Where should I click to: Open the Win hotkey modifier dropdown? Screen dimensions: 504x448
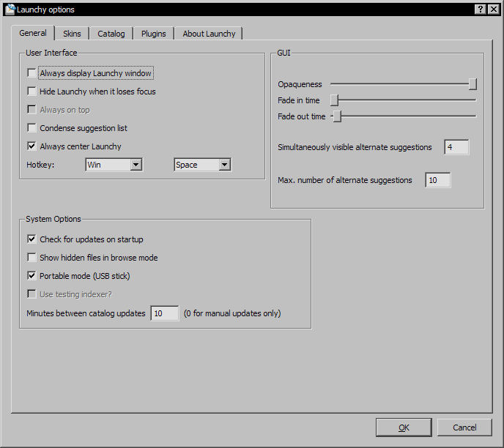tap(135, 165)
